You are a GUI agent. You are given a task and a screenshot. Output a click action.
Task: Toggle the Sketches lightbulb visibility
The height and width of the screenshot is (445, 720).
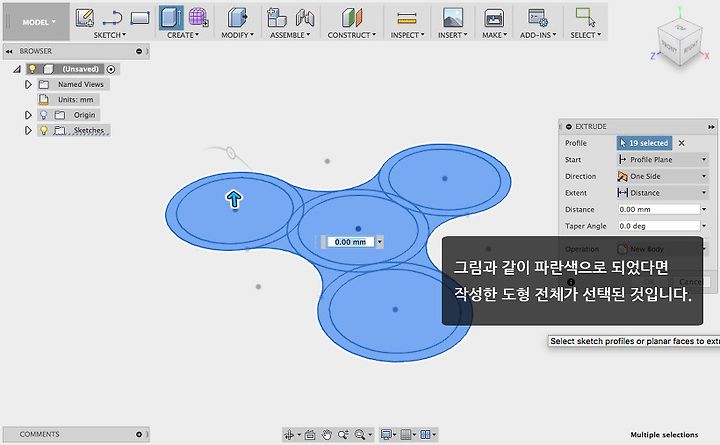click(44, 130)
